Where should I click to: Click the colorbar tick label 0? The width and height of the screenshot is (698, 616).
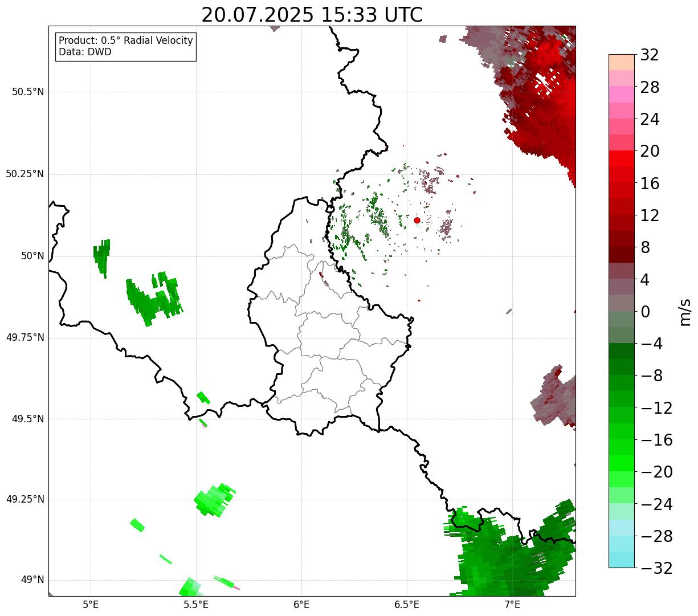click(x=645, y=312)
